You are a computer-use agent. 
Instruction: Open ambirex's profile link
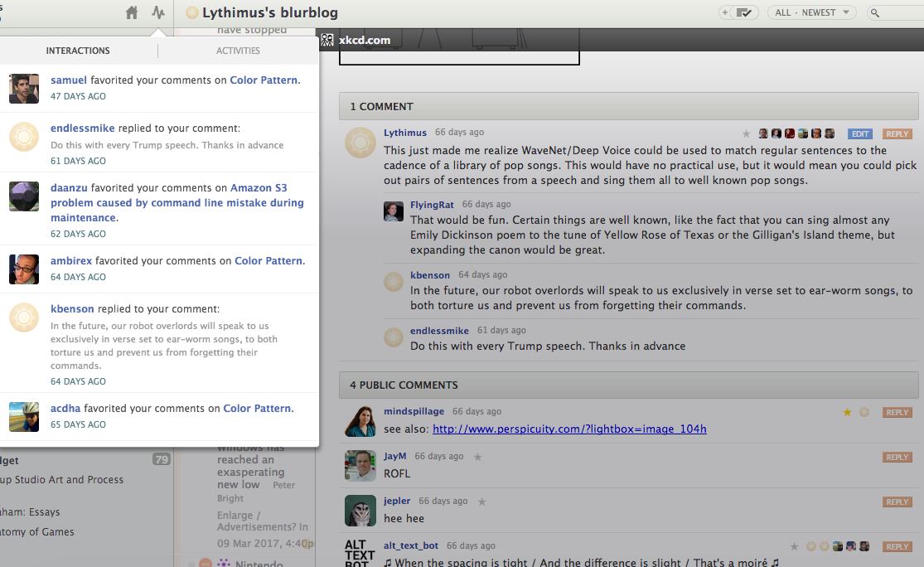[71, 260]
